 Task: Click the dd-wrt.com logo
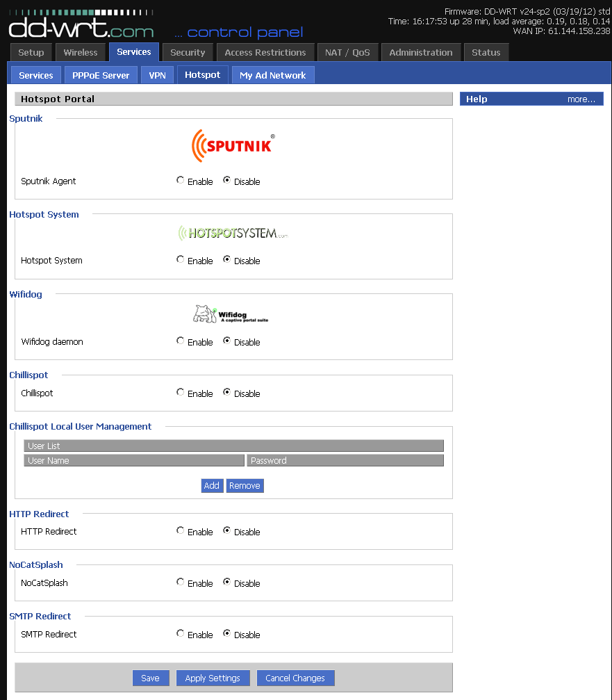click(x=81, y=24)
